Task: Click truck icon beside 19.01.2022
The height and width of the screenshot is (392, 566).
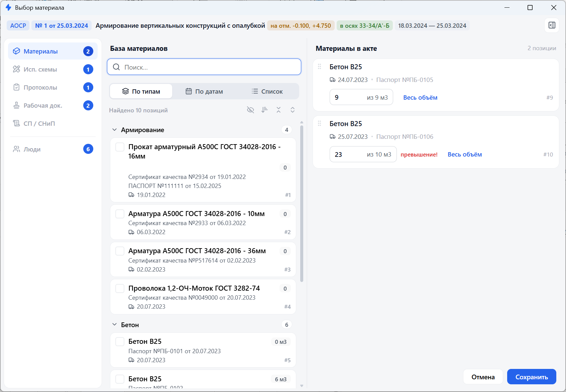Action: (x=131, y=195)
